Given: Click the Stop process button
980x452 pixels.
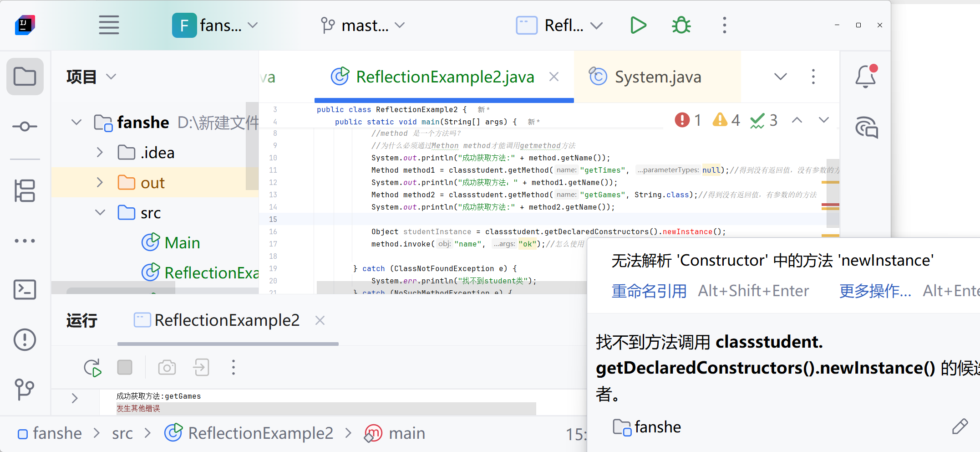Looking at the screenshot, I should point(125,367).
